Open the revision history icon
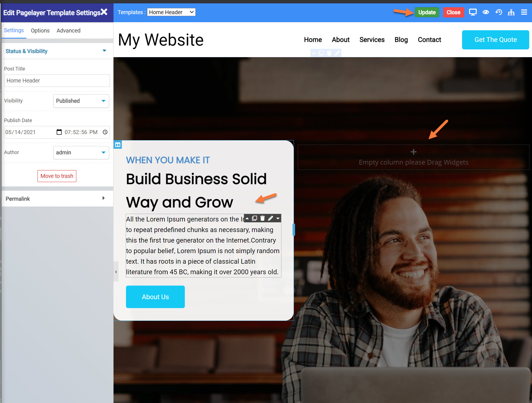The height and width of the screenshot is (403, 532). click(x=499, y=12)
